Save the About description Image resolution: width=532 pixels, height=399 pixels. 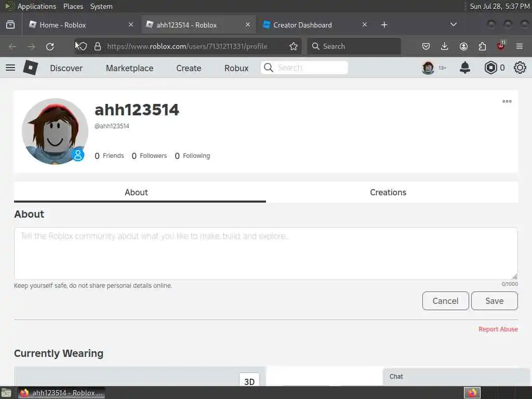495,301
